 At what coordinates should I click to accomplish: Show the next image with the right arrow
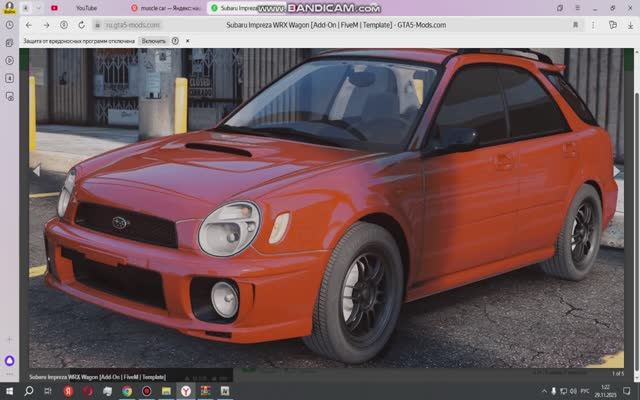(617, 171)
